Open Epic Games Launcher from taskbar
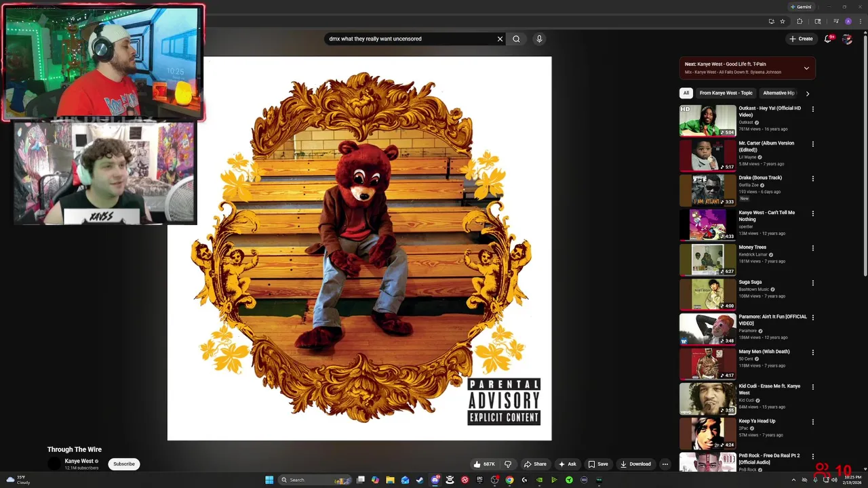868x488 pixels. point(479,480)
